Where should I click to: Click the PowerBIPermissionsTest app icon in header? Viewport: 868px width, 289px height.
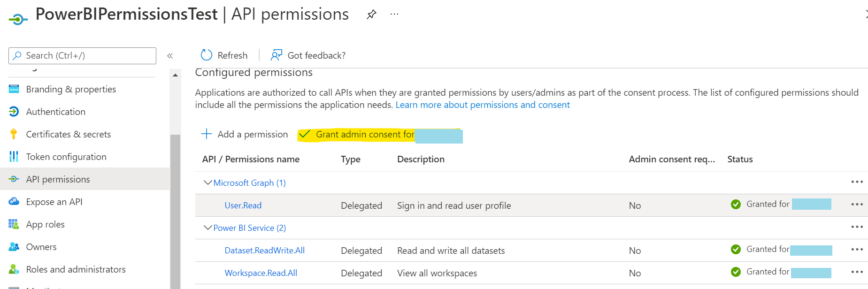pyautogui.click(x=18, y=19)
